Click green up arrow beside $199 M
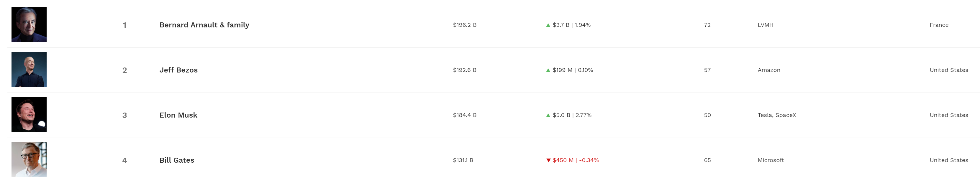 [x=548, y=70]
